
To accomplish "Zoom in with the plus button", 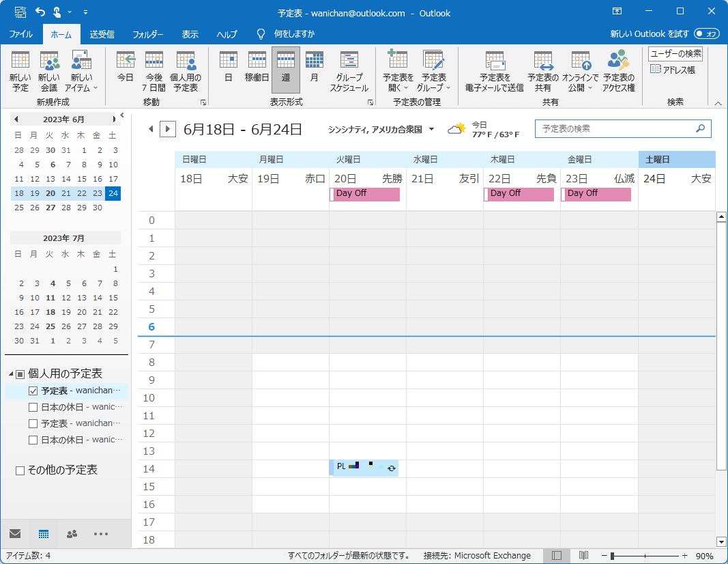I will (x=685, y=556).
